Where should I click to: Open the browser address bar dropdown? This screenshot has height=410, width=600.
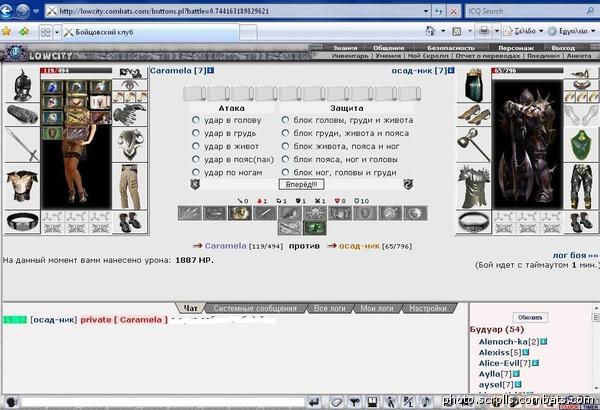pos(426,11)
